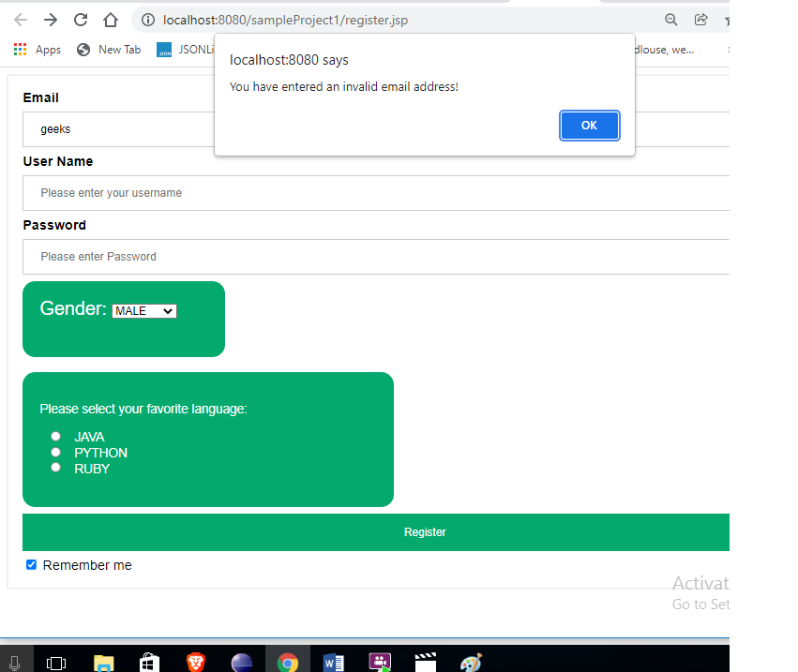Click the share page icon in address bar
The height and width of the screenshot is (672, 798).
click(700, 20)
